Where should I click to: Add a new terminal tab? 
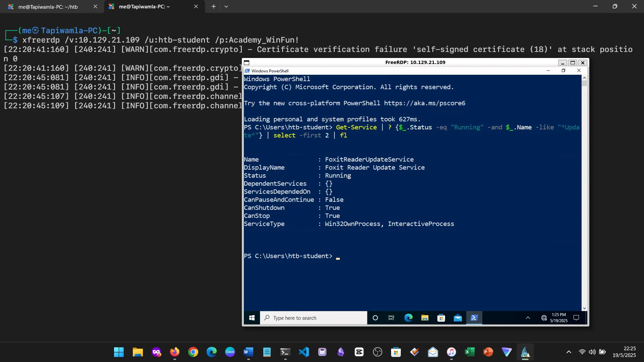point(213,6)
